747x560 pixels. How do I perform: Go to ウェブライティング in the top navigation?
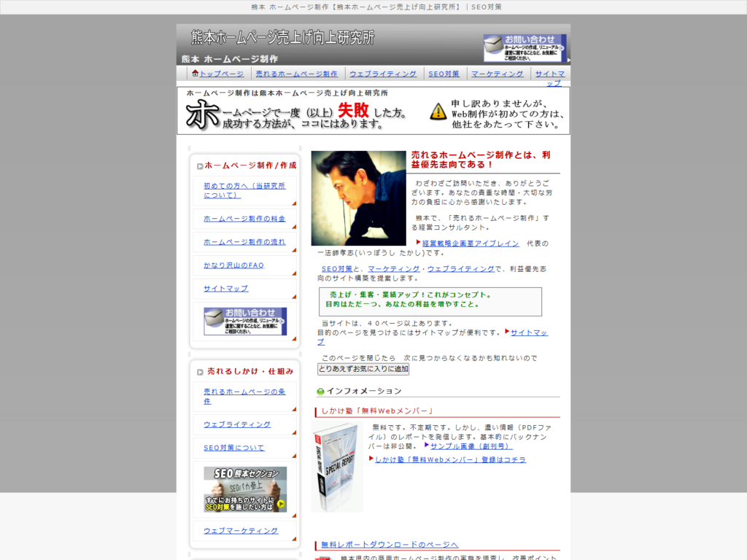pos(383,74)
